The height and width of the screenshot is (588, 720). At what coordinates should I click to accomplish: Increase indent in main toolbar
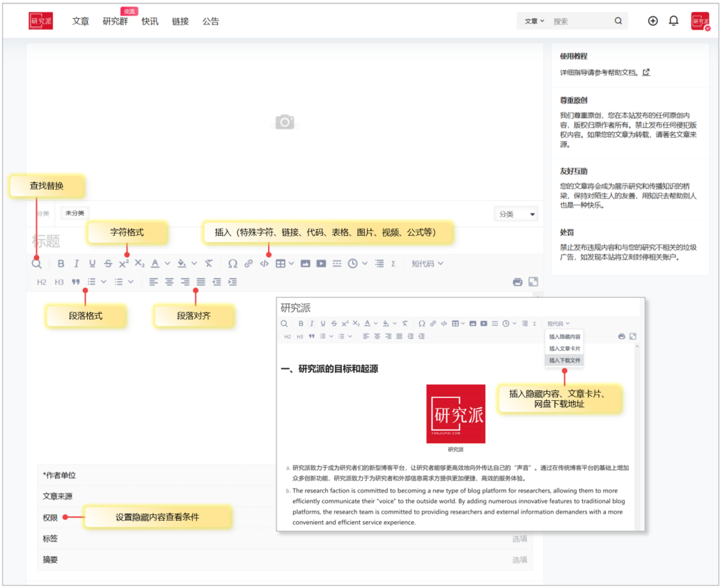[233, 282]
